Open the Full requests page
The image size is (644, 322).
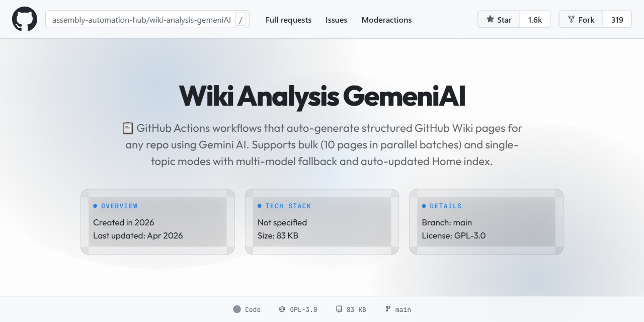[x=288, y=20]
